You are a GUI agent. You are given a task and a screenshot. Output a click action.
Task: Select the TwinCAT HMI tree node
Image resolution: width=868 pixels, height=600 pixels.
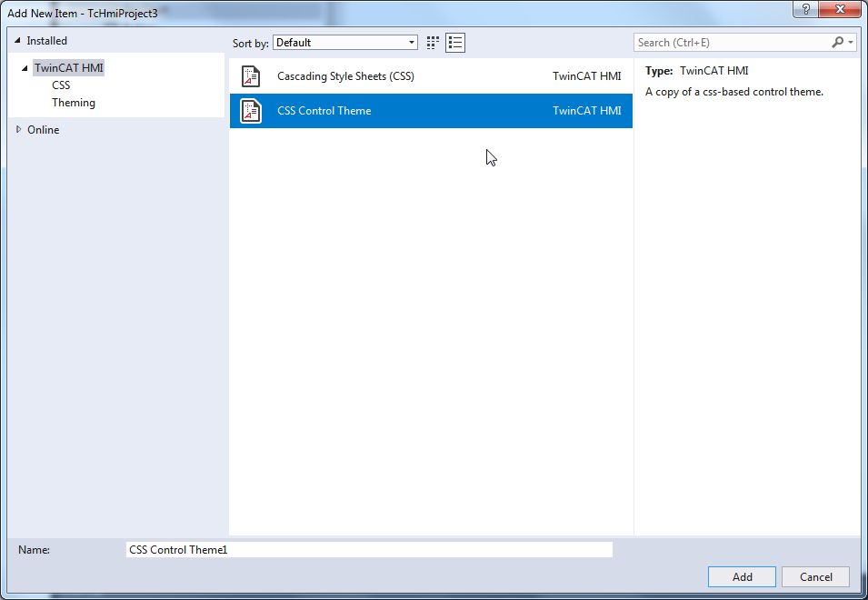point(69,68)
